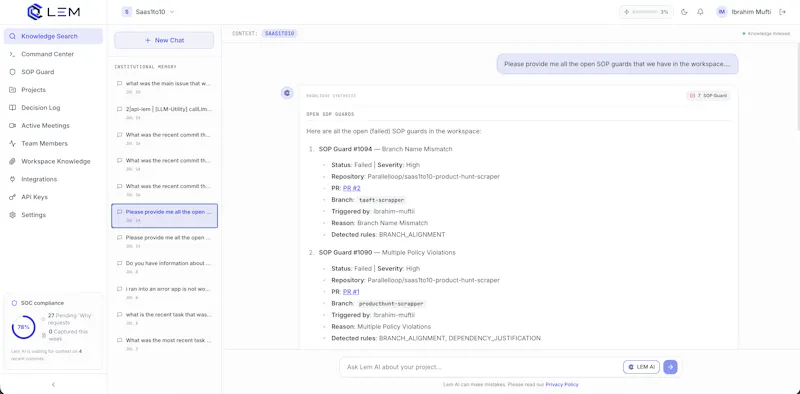This screenshot has height=394, width=800.
Task: Click 27 Pending 'Why' requests
Action: click(x=69, y=319)
